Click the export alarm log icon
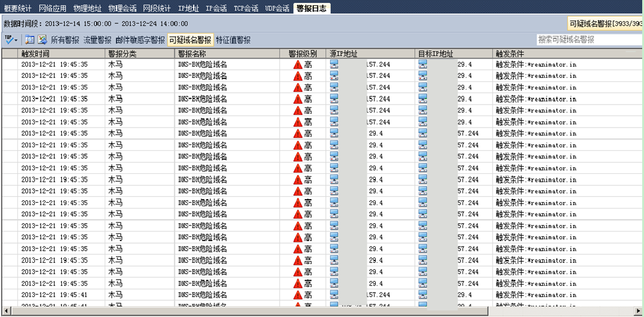This screenshot has width=644, height=317. click(x=42, y=40)
